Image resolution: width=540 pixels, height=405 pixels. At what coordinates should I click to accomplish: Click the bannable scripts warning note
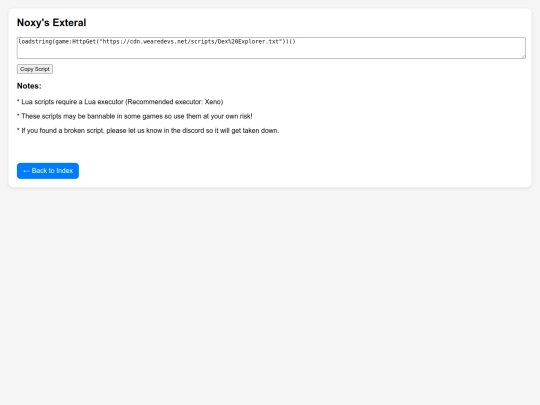(x=135, y=116)
